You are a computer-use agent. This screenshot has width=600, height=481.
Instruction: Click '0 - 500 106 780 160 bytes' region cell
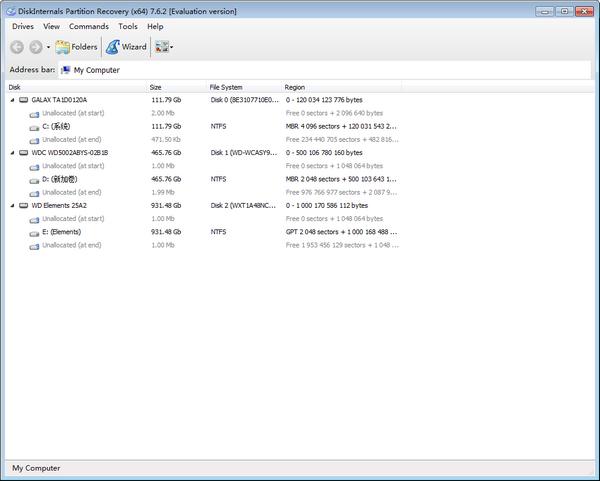pos(324,153)
